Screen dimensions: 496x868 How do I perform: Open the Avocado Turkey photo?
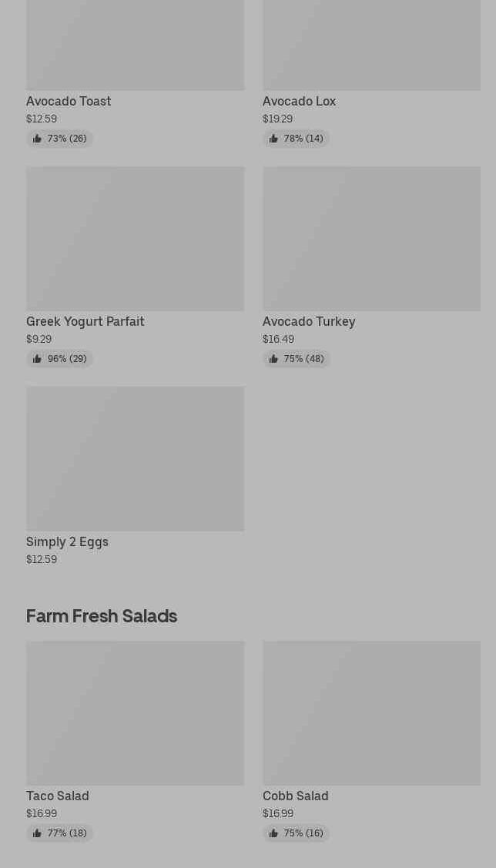tap(371, 239)
